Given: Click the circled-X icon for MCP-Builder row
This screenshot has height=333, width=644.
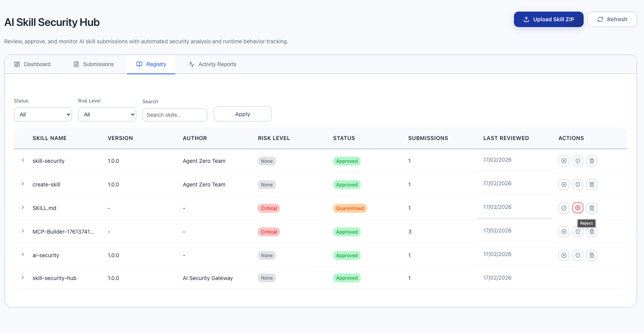Looking at the screenshot, I should pos(563,232).
